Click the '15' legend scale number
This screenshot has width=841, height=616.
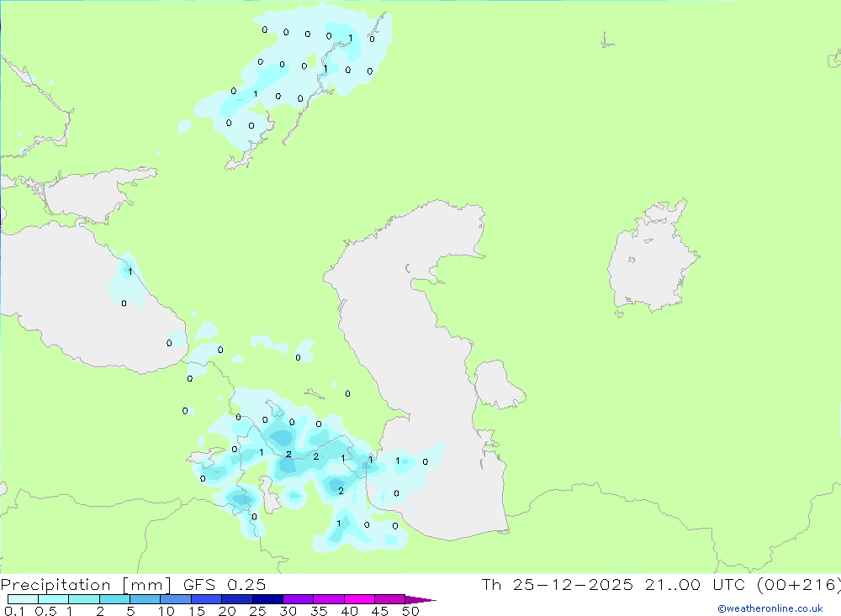click(x=197, y=611)
